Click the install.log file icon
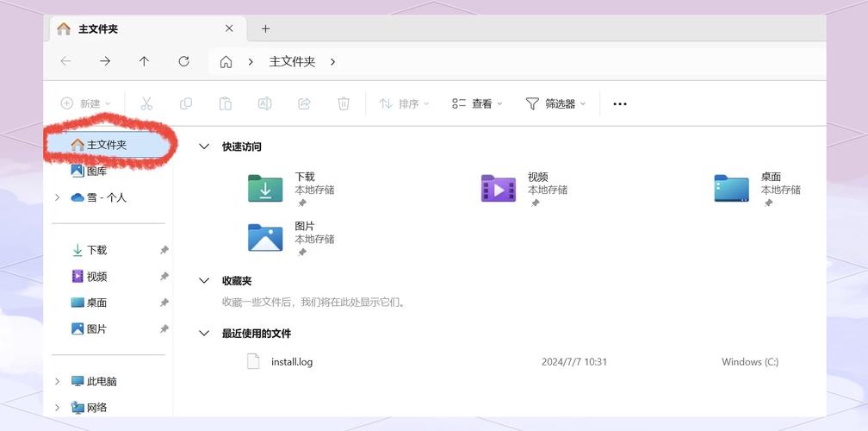 253,361
